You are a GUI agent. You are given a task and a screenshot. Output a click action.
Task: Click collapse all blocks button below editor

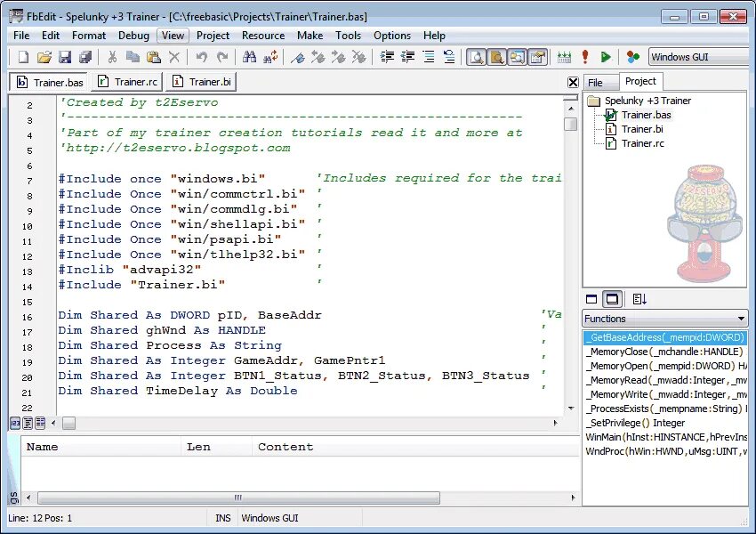pyautogui.click(x=40, y=424)
